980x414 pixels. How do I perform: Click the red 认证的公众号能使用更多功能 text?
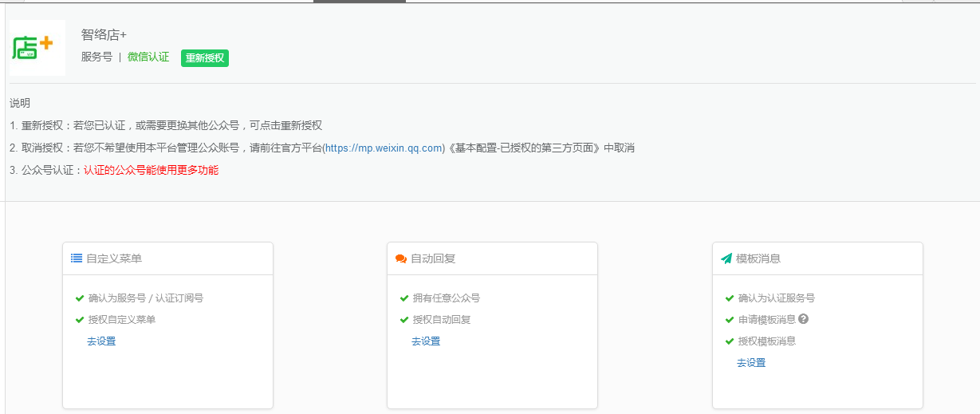[151, 170]
